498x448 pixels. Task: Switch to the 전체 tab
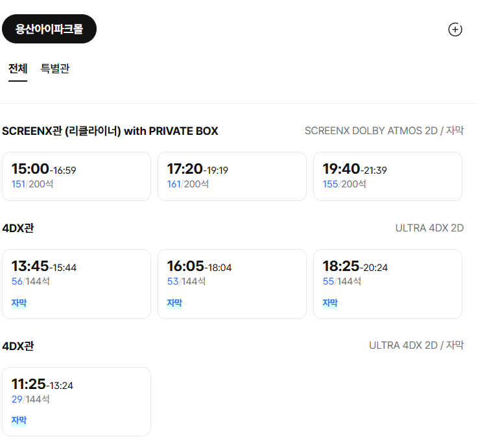point(18,68)
